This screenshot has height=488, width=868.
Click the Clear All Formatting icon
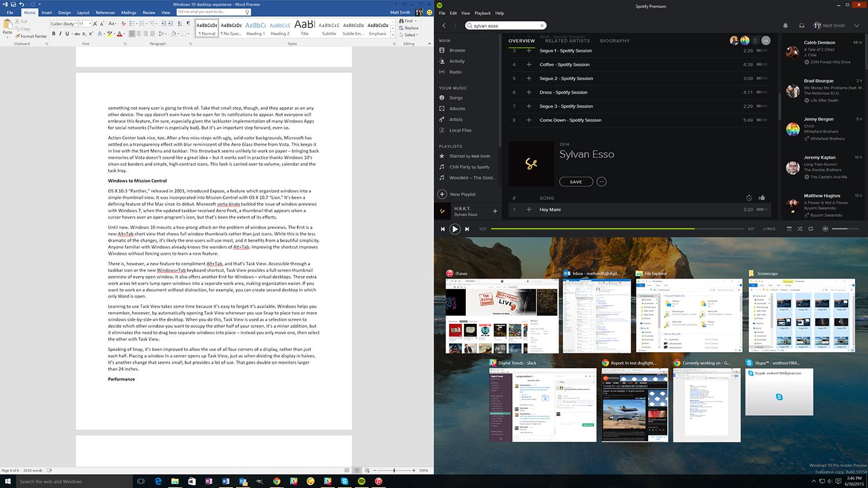coord(123,24)
